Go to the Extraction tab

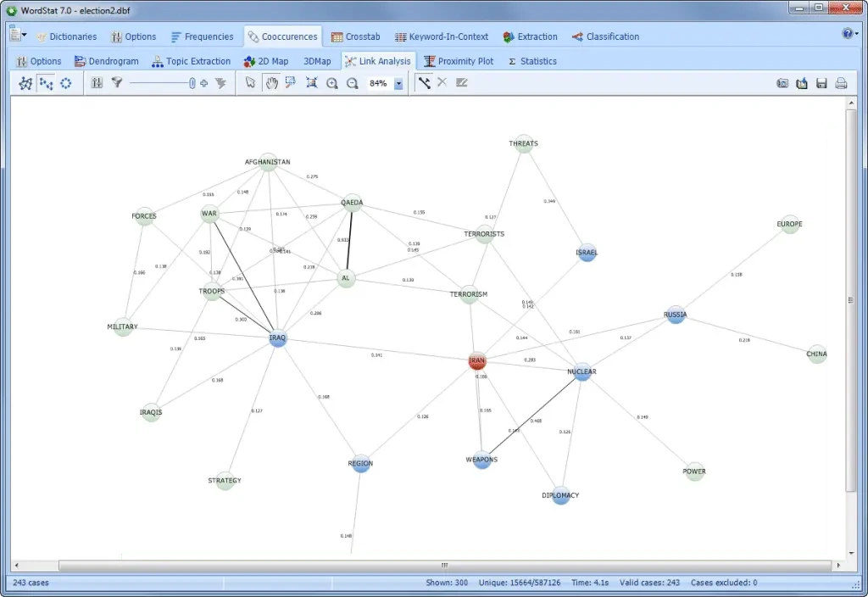click(531, 36)
